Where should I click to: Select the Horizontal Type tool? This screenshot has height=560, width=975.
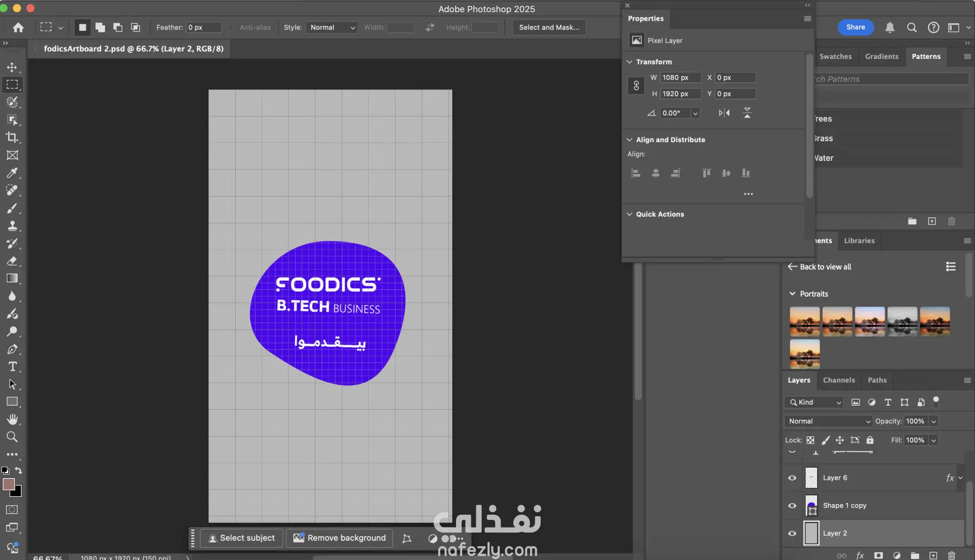(x=12, y=367)
